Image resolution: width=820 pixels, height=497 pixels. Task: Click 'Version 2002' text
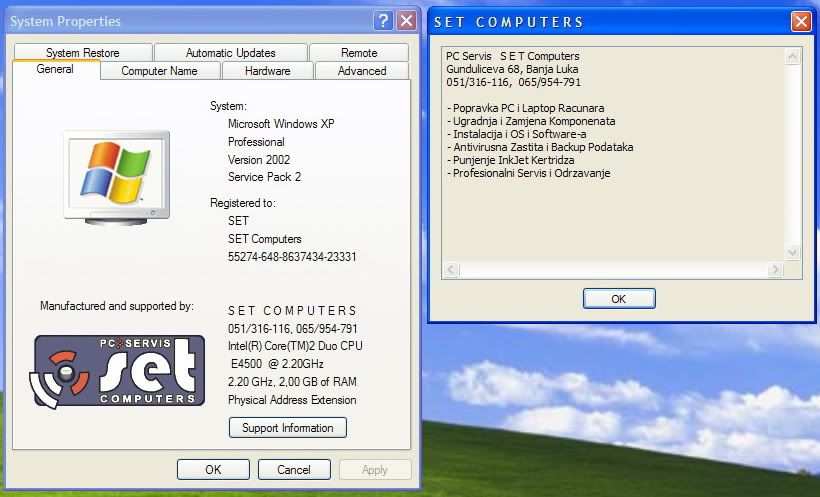258,160
